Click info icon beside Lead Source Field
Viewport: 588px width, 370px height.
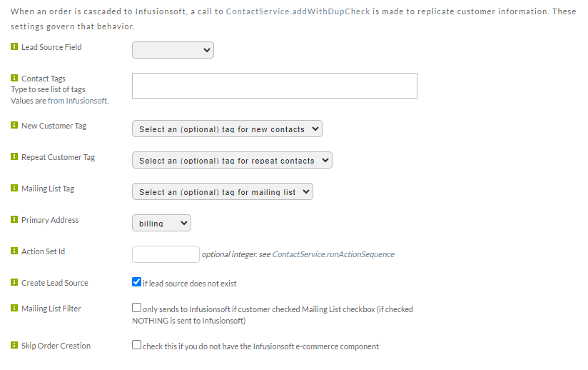[14, 46]
